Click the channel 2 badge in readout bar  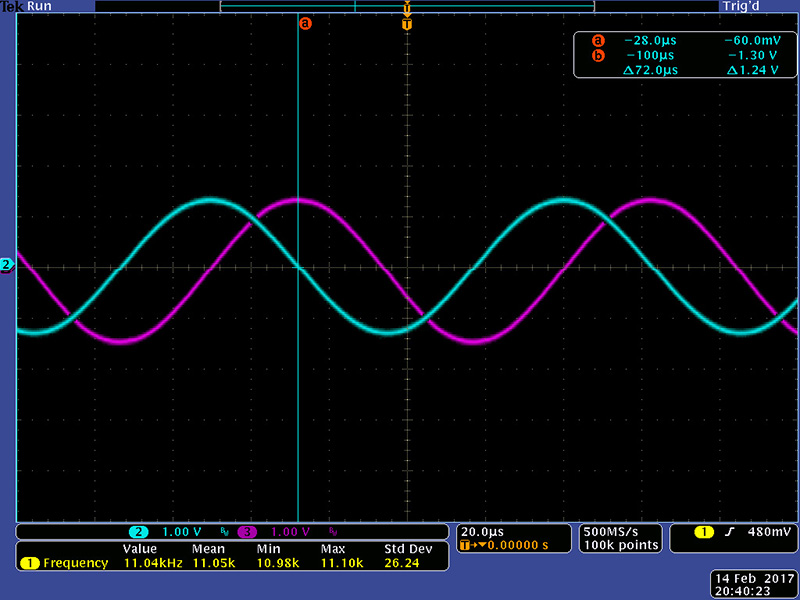139,531
